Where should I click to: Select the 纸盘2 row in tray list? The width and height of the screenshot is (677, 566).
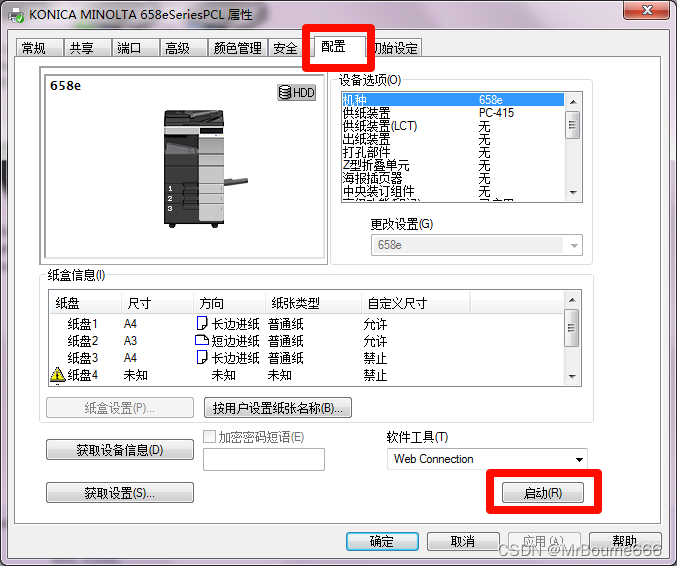[x=307, y=341]
